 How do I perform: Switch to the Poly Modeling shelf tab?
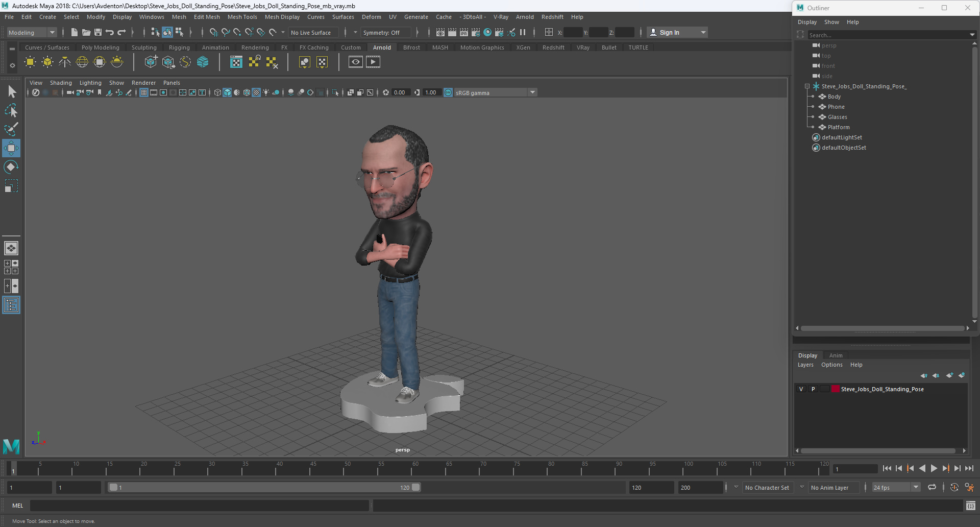click(101, 47)
